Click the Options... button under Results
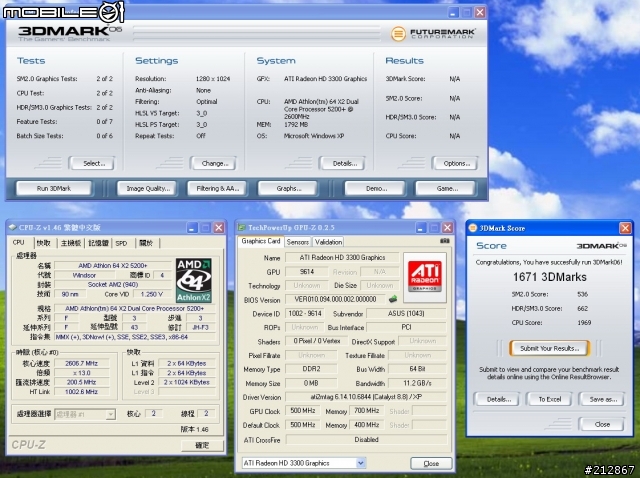The width and height of the screenshot is (640, 478). pos(456,163)
